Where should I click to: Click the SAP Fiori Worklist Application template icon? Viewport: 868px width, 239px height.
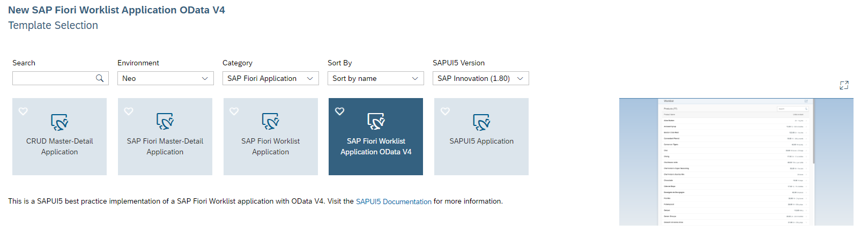pos(271,122)
